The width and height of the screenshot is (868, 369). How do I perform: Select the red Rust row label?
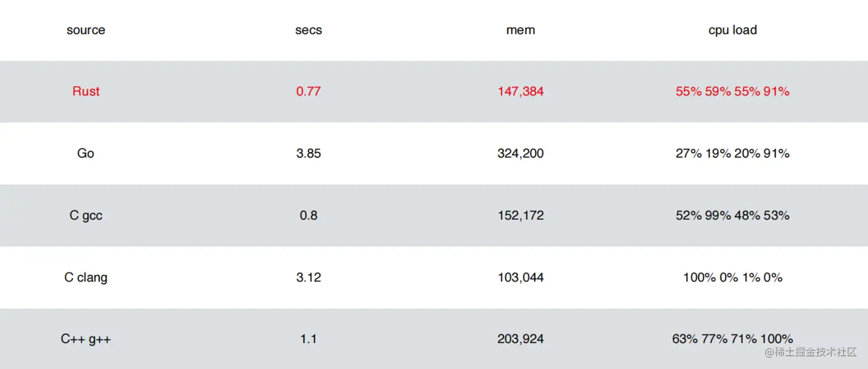pos(86,91)
